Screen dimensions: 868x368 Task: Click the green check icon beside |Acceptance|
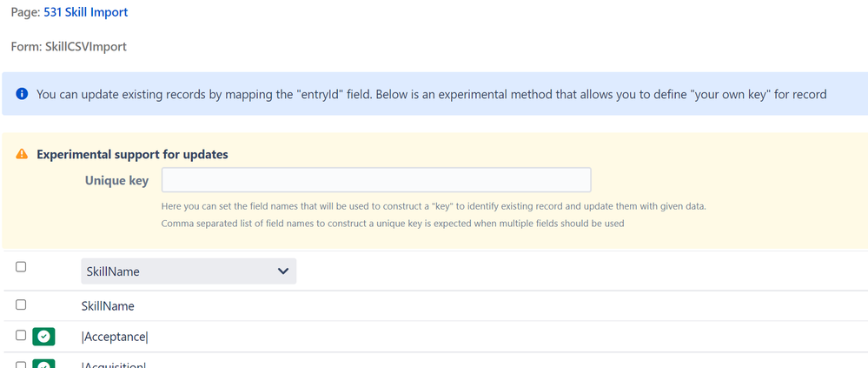[x=43, y=337]
